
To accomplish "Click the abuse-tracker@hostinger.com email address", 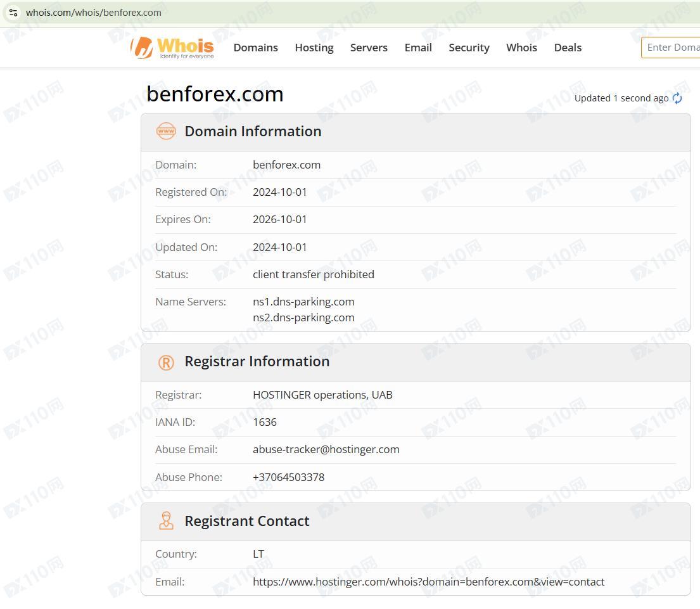I will click(326, 449).
